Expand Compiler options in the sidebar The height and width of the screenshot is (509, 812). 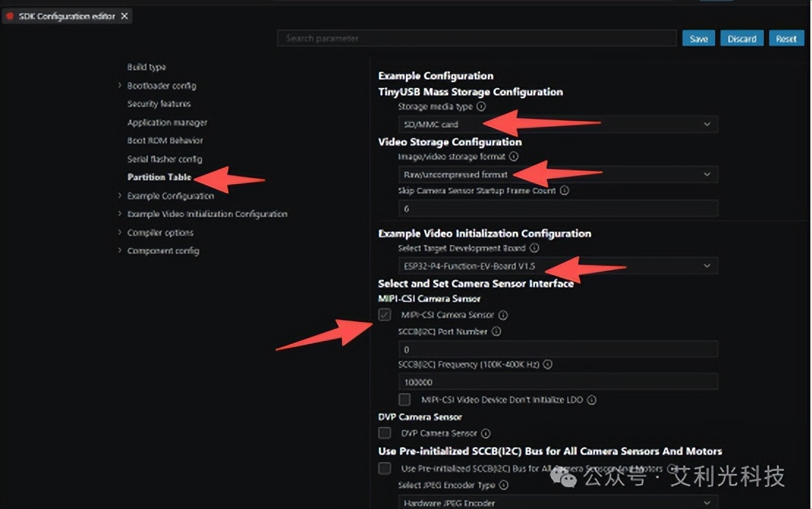[119, 232]
